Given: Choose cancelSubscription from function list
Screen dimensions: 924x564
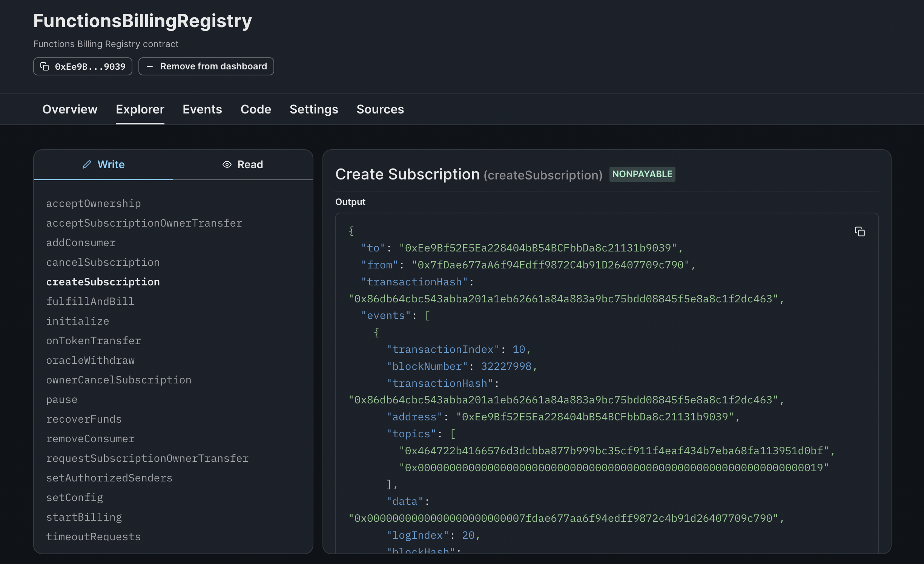Looking at the screenshot, I should (x=103, y=262).
